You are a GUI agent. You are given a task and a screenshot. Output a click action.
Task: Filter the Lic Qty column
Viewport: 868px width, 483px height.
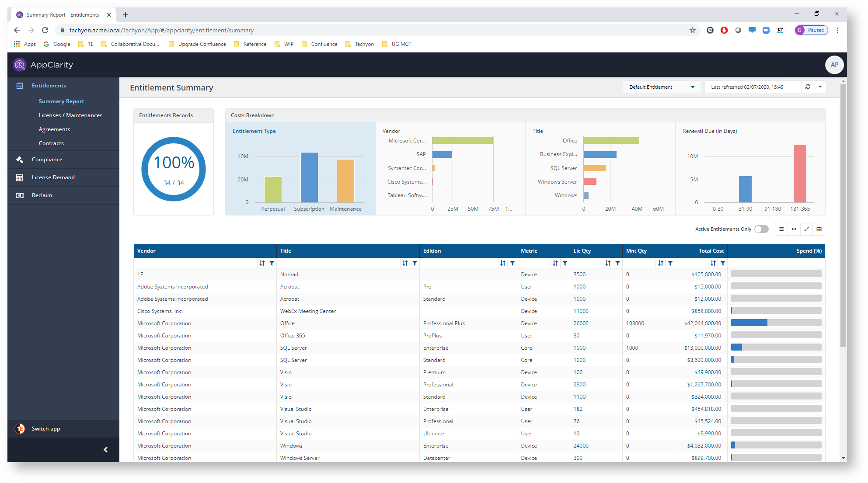click(x=617, y=263)
